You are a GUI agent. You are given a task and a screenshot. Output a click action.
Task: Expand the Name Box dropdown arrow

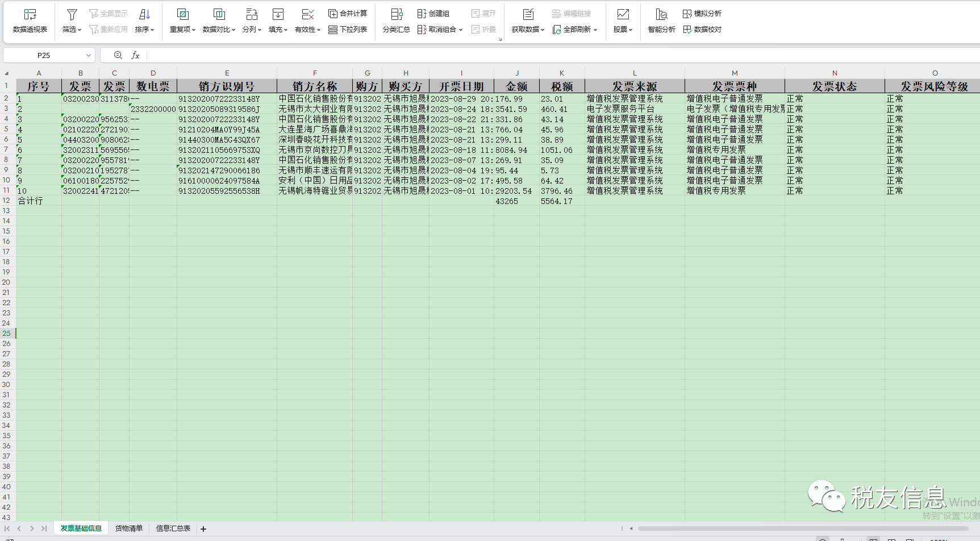click(x=89, y=55)
